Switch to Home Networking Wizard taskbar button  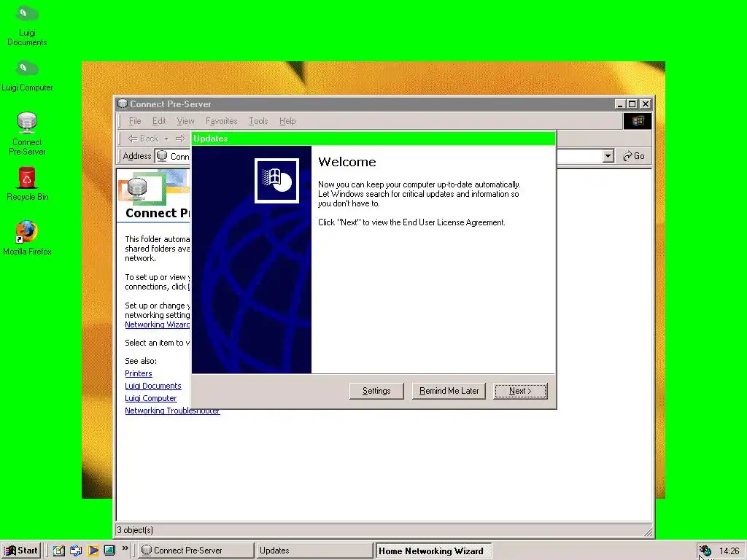click(x=433, y=551)
